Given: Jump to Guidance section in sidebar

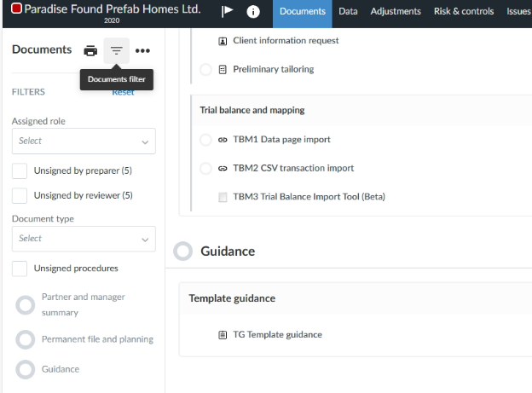Looking at the screenshot, I should point(61,369).
